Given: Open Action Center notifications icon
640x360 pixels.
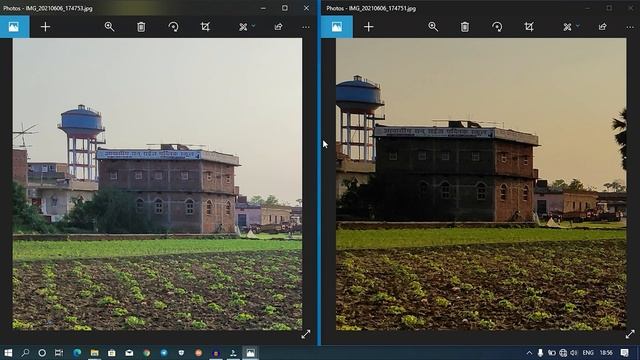Looking at the screenshot, I should [x=624, y=353].
